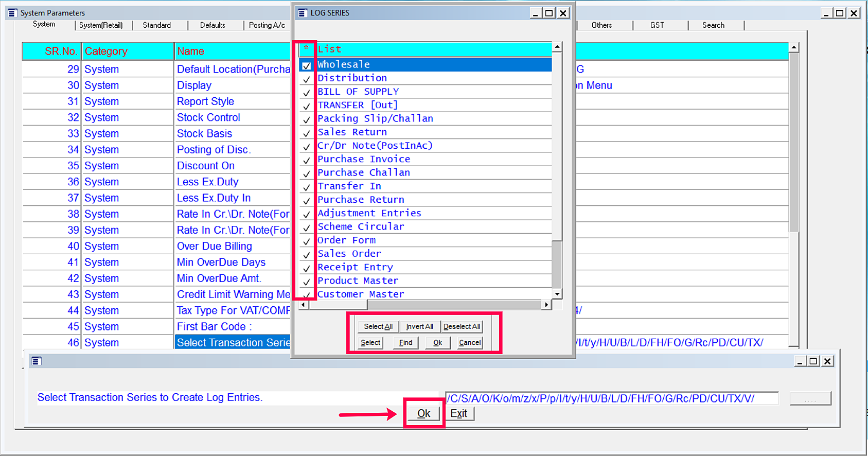Open the Others tab
Viewport: 868px width, 456px height.
(x=601, y=25)
